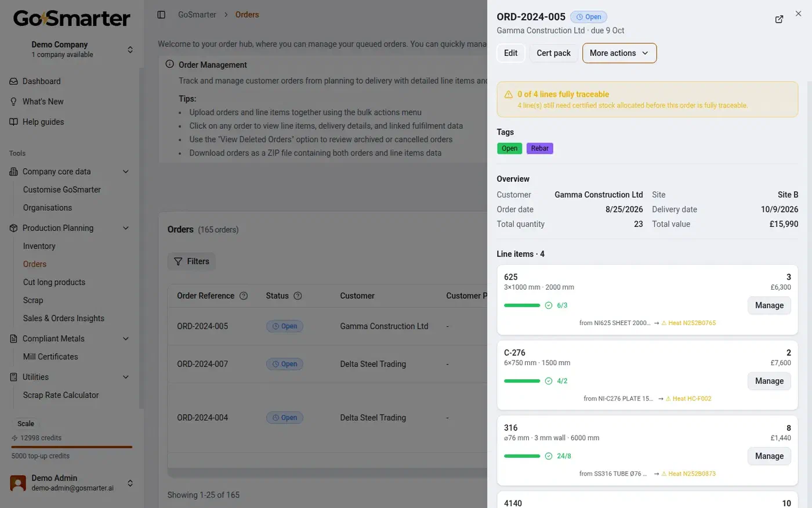Click the Help guides book icon
Viewport: 812px width, 508px height.
pyautogui.click(x=14, y=122)
